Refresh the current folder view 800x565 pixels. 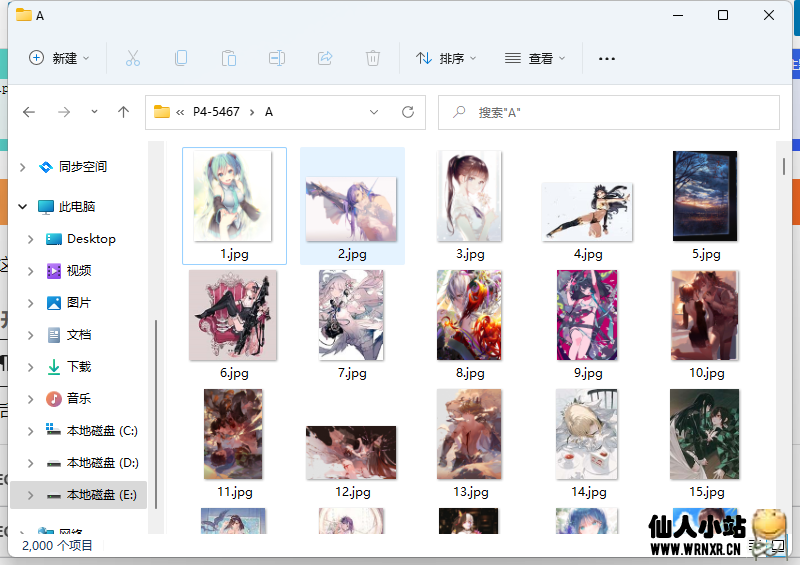tap(408, 112)
